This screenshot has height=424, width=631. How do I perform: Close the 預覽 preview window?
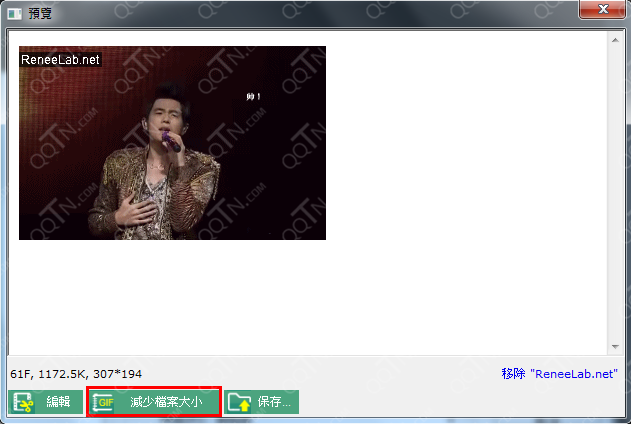(x=602, y=9)
